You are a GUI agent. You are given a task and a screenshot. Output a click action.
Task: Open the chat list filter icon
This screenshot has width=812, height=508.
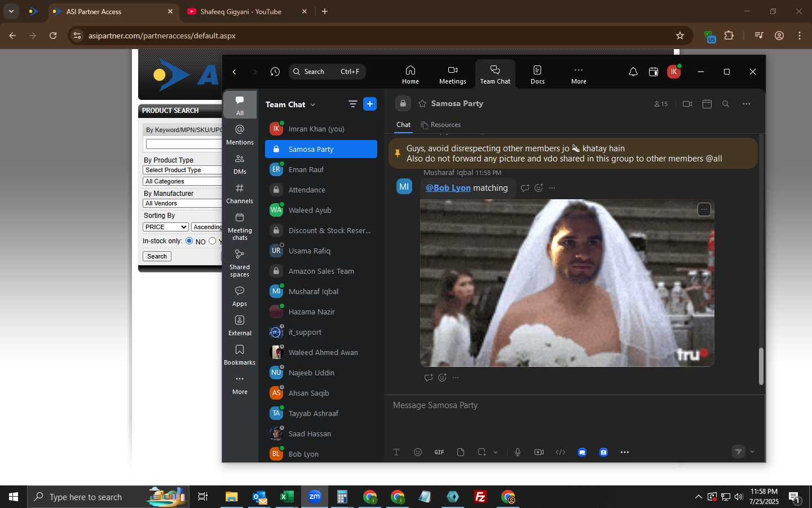[352, 104]
